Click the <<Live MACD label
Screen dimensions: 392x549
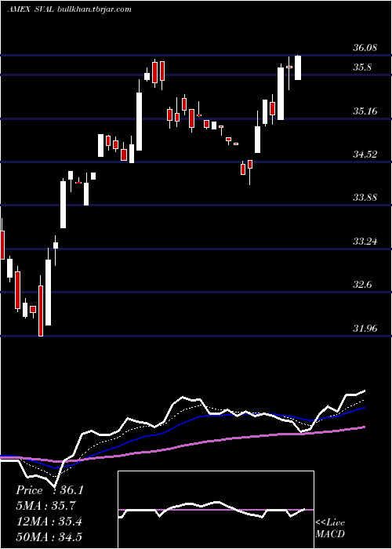(x=330, y=528)
